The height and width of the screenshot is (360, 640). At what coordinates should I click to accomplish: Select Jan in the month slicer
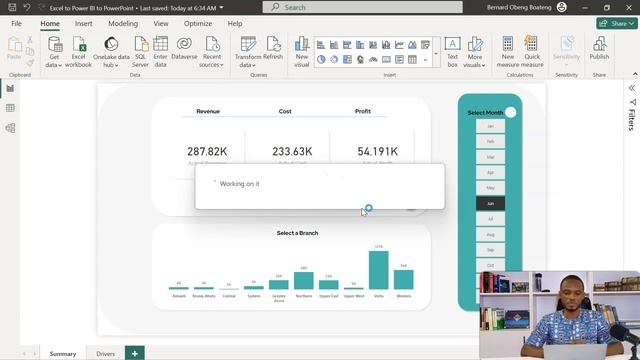point(490,126)
